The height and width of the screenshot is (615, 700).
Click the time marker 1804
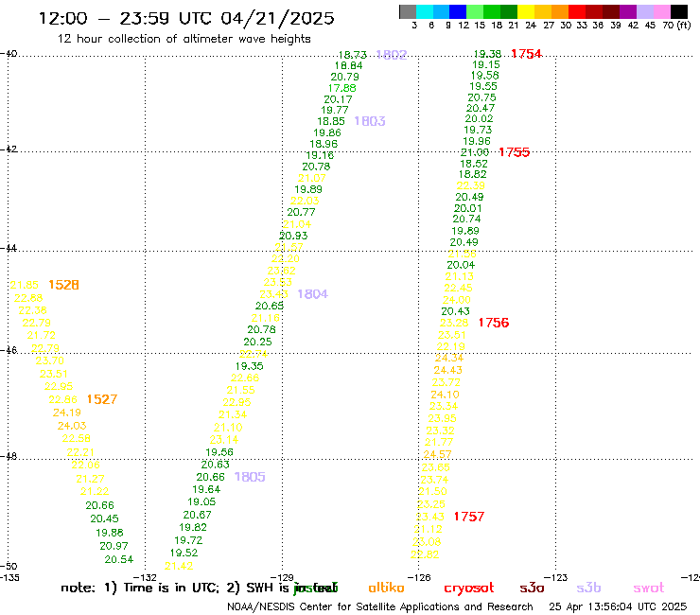pyautogui.click(x=312, y=294)
